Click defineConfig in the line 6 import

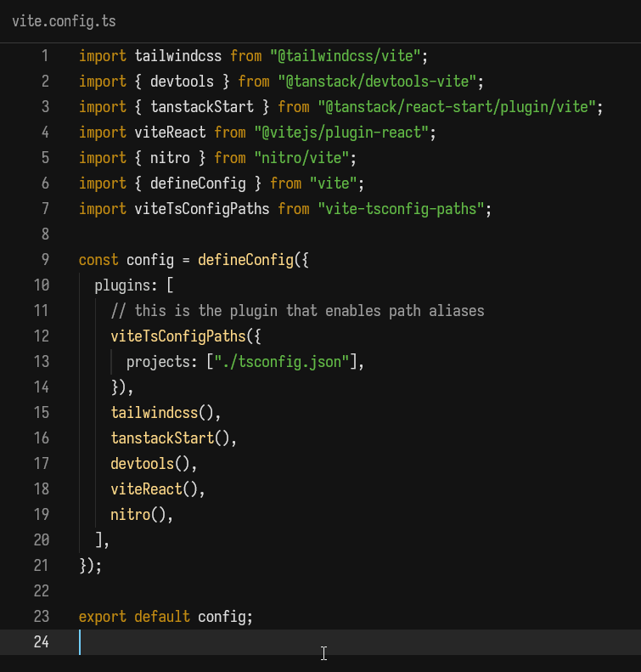pyautogui.click(x=198, y=184)
